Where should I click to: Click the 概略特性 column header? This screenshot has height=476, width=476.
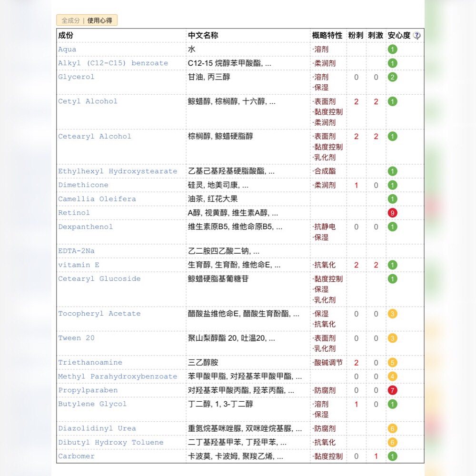(x=327, y=35)
